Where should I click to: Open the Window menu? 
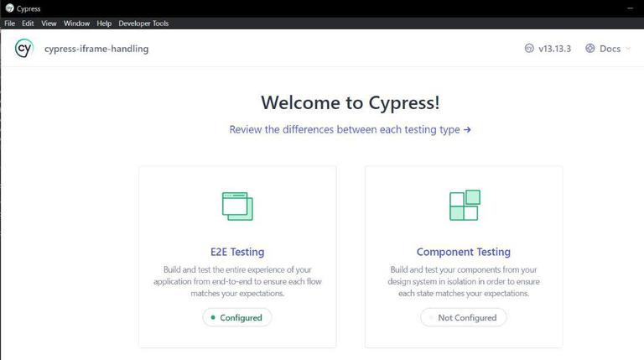76,23
